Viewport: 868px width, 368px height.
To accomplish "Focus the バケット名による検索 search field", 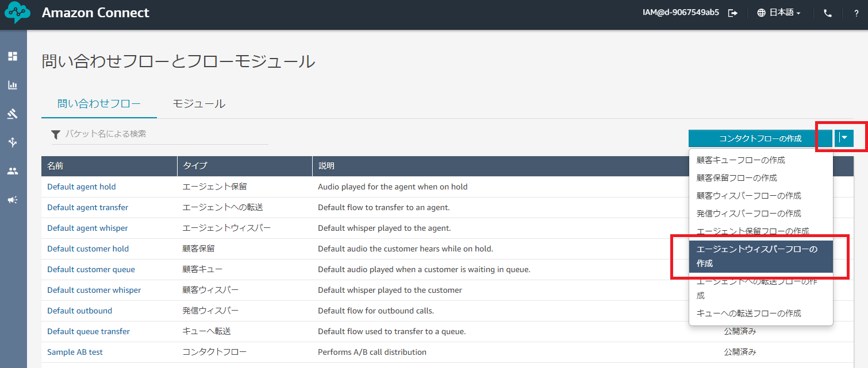I will 160,134.
